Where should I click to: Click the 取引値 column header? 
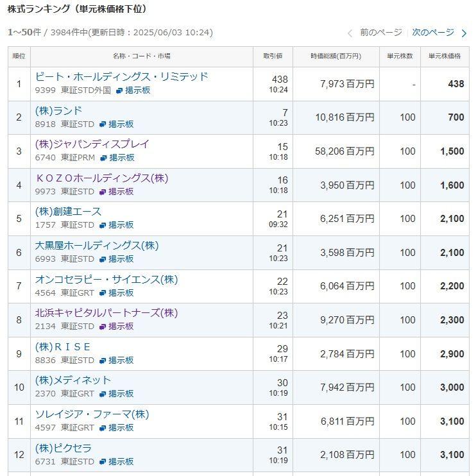tap(273, 56)
